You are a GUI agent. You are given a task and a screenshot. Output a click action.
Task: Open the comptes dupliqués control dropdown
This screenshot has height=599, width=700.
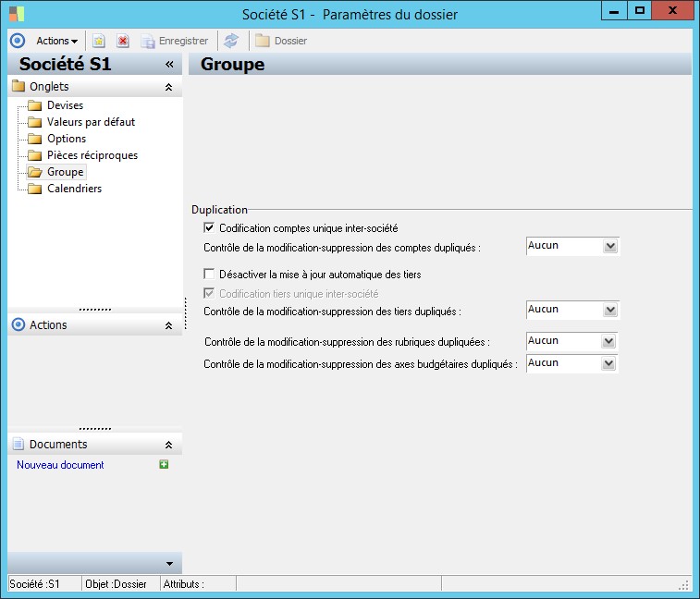609,246
